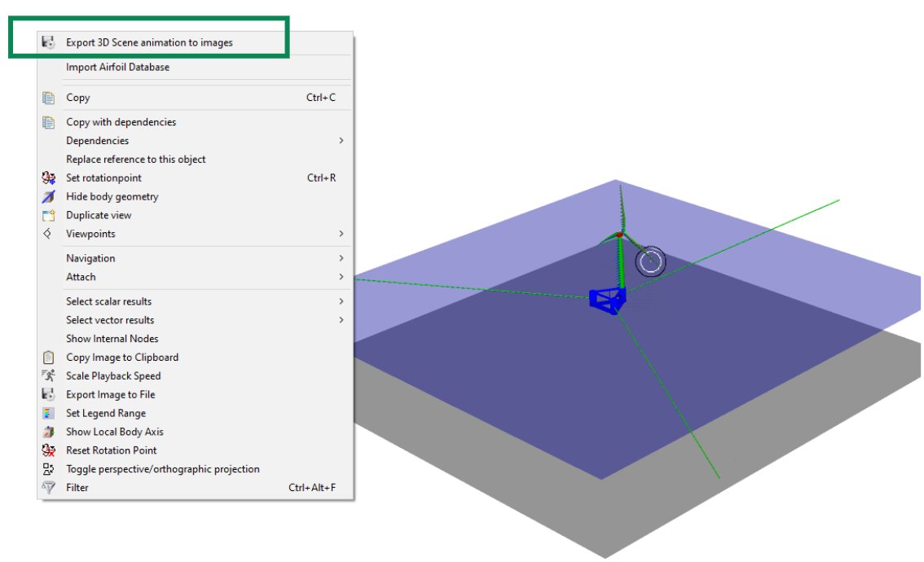Toggle Show Local Body Axis
Image resolution: width=924 pixels, height=562 pixels.
[x=115, y=432]
